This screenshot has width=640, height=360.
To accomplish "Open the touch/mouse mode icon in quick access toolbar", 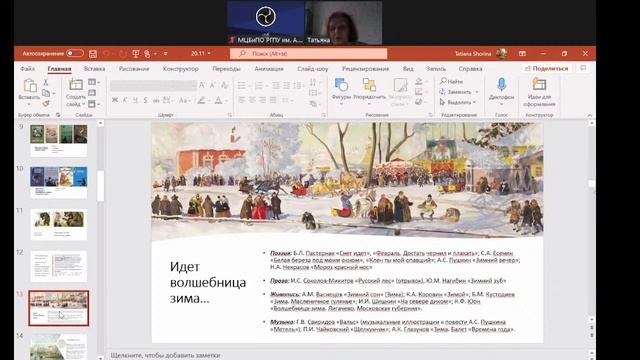I will (147, 53).
